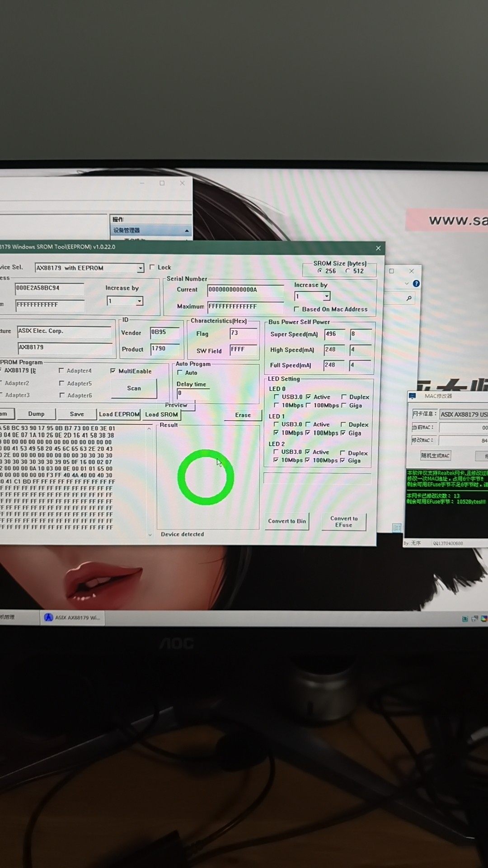The width and height of the screenshot is (488, 868).
Task: Toggle LED 2 Giga checkbox
Action: [x=343, y=460]
